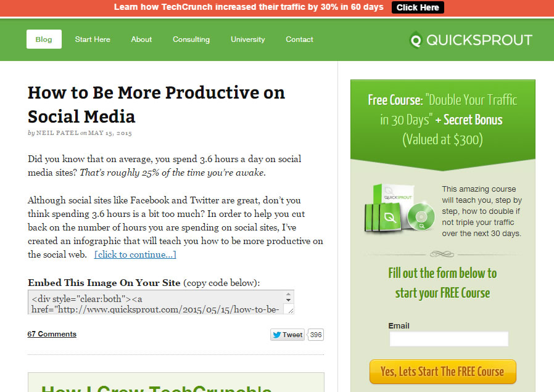View the 67 Comments link
The image size is (554, 392).
(x=51, y=334)
